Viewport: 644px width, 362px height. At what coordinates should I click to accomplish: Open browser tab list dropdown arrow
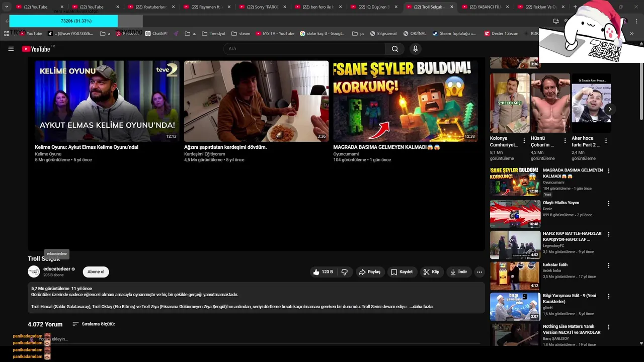click(x=7, y=7)
